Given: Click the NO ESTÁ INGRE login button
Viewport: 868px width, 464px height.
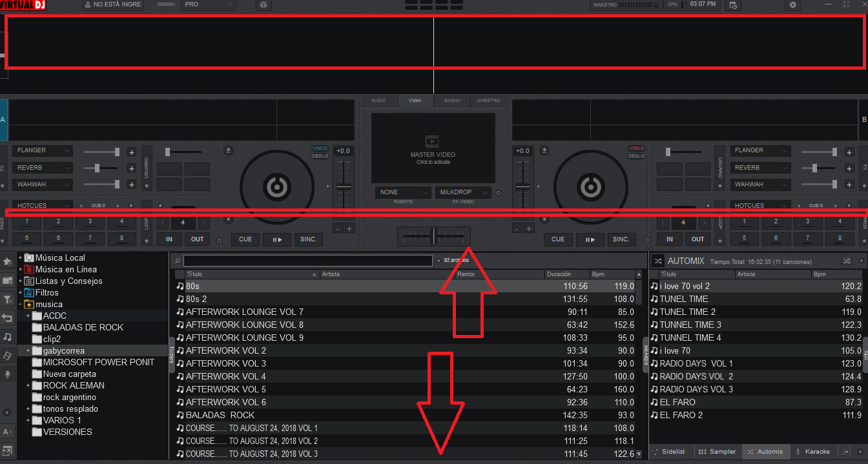Looking at the screenshot, I should point(113,5).
